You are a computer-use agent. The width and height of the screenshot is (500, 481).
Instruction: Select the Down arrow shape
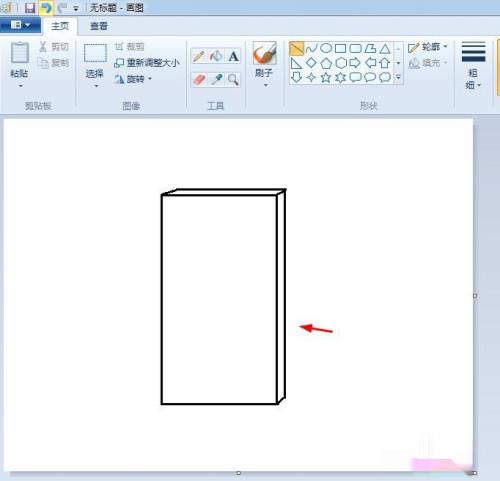(x=296, y=77)
